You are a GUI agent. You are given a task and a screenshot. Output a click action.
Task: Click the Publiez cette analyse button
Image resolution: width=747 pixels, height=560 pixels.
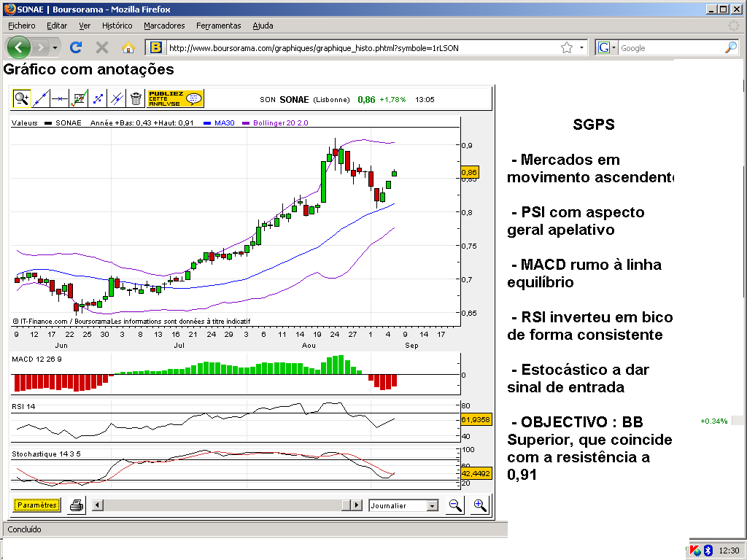(x=175, y=98)
